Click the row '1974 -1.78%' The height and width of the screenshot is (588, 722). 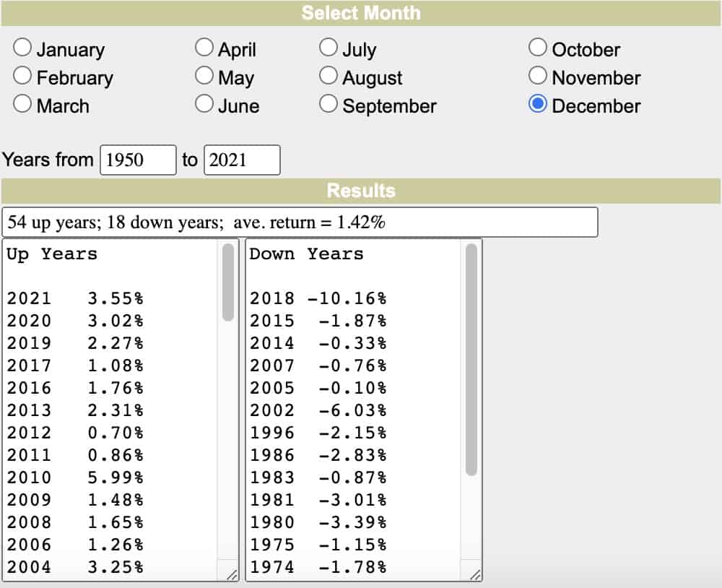318,567
